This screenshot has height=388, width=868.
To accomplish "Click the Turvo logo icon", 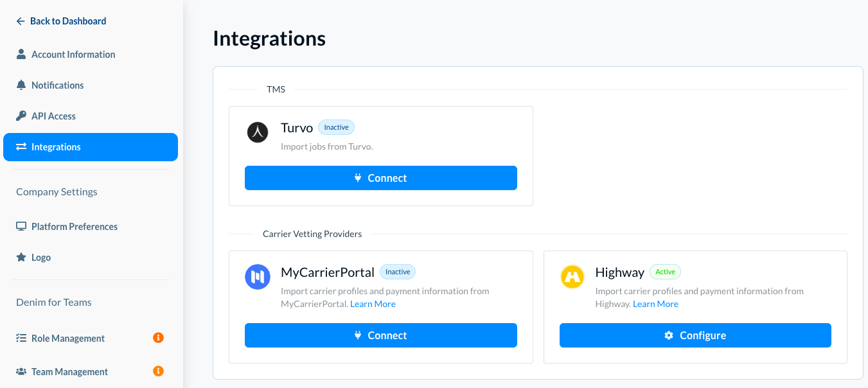I will [x=258, y=132].
